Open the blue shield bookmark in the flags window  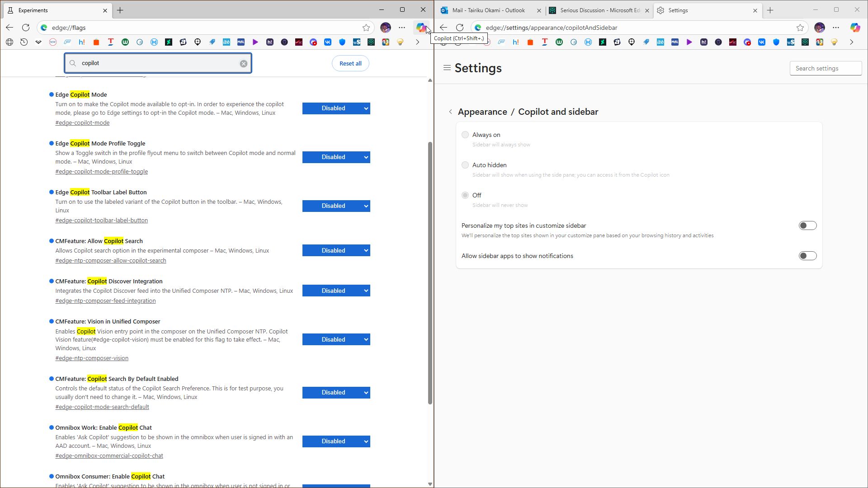[x=342, y=42]
